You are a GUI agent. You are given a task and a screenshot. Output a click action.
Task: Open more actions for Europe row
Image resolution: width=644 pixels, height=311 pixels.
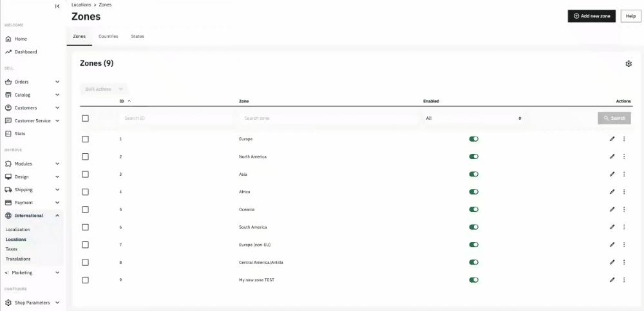pos(624,139)
